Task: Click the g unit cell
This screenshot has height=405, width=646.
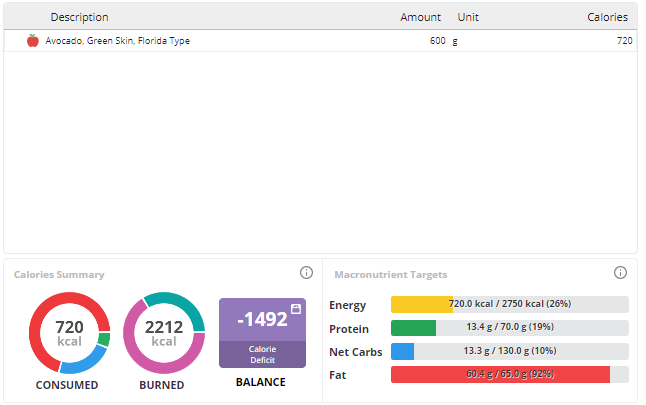Action: click(x=455, y=41)
